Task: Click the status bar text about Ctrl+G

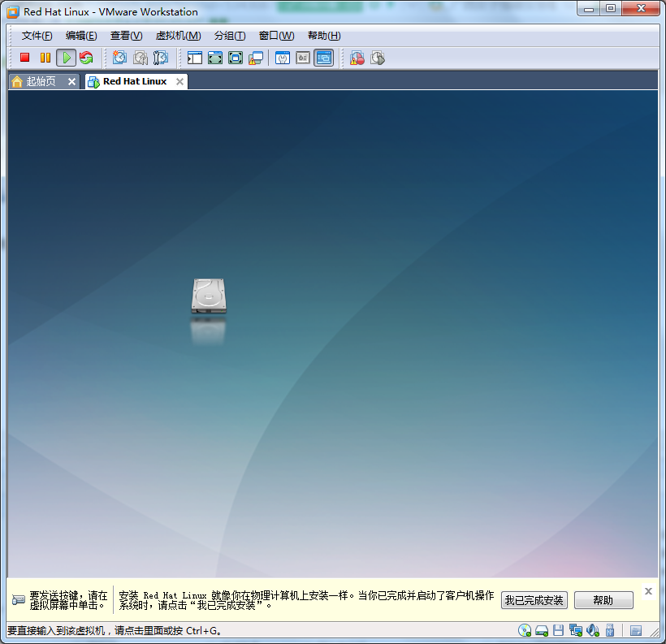Action: point(115,630)
